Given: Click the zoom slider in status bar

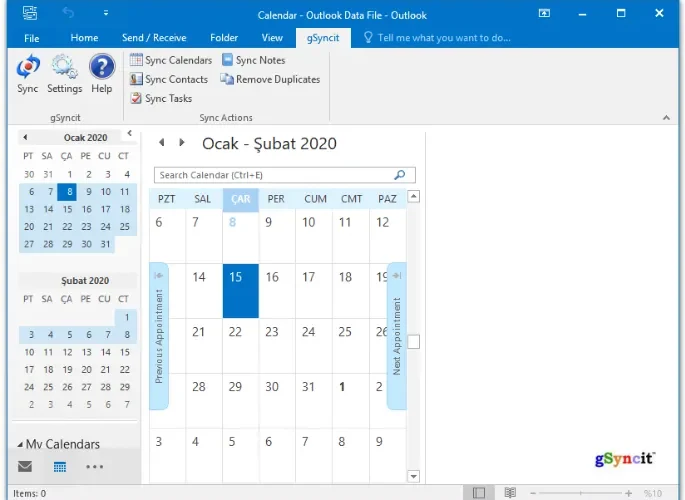Looking at the screenshot, I should (581, 493).
